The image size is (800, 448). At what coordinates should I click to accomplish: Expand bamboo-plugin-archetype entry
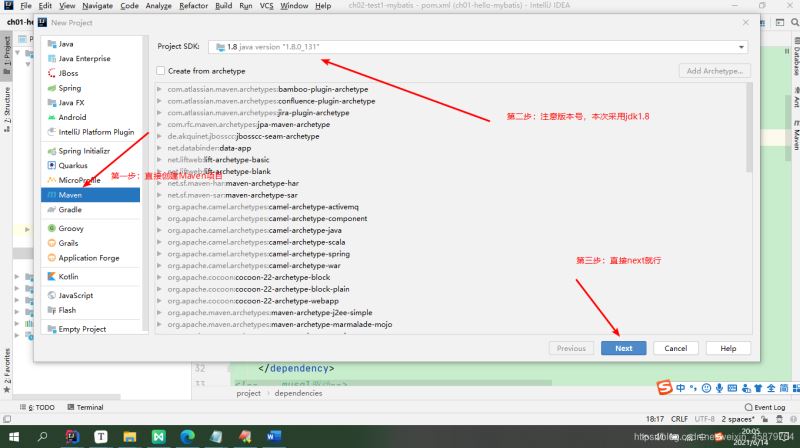[159, 89]
